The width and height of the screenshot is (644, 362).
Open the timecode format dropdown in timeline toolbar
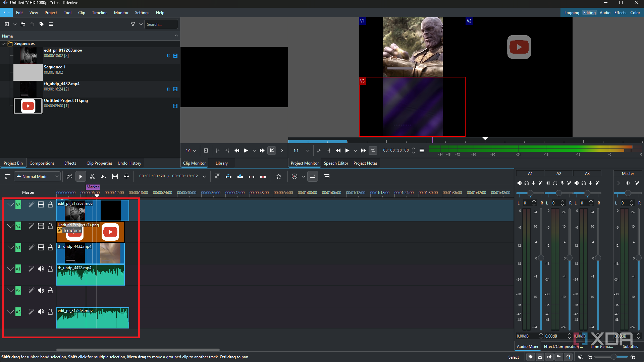pyautogui.click(x=204, y=176)
